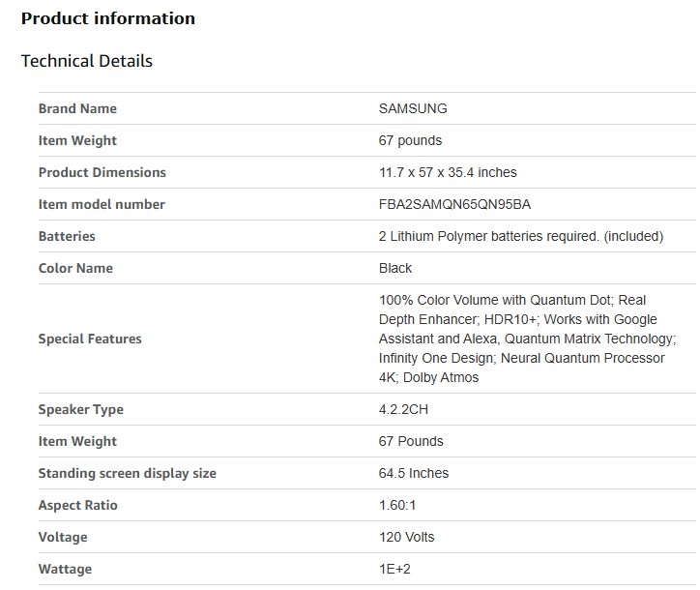Viewport: 700px width, 590px height.
Task: Click the Product information heading
Action: pos(108,18)
